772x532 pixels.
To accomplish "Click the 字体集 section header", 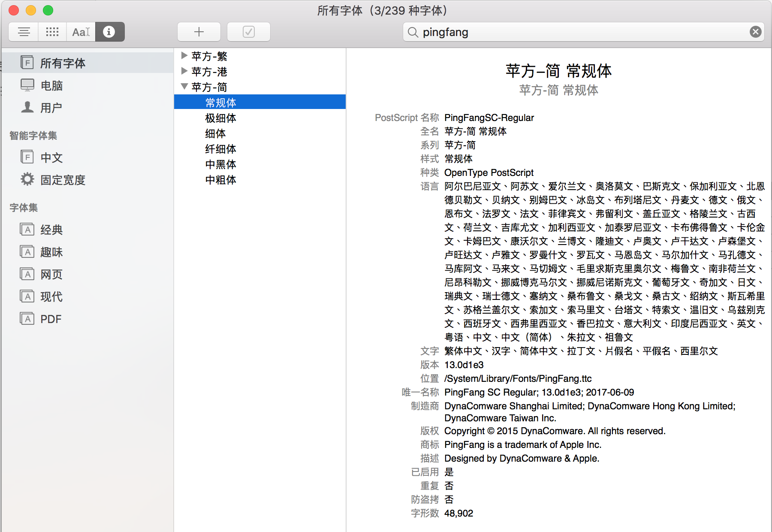I will click(24, 208).
